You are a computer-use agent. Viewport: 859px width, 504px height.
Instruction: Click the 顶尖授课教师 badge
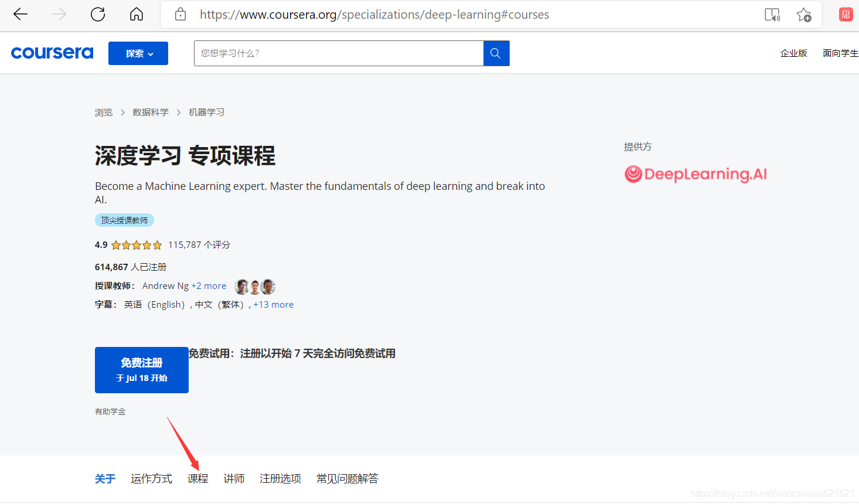coord(124,220)
